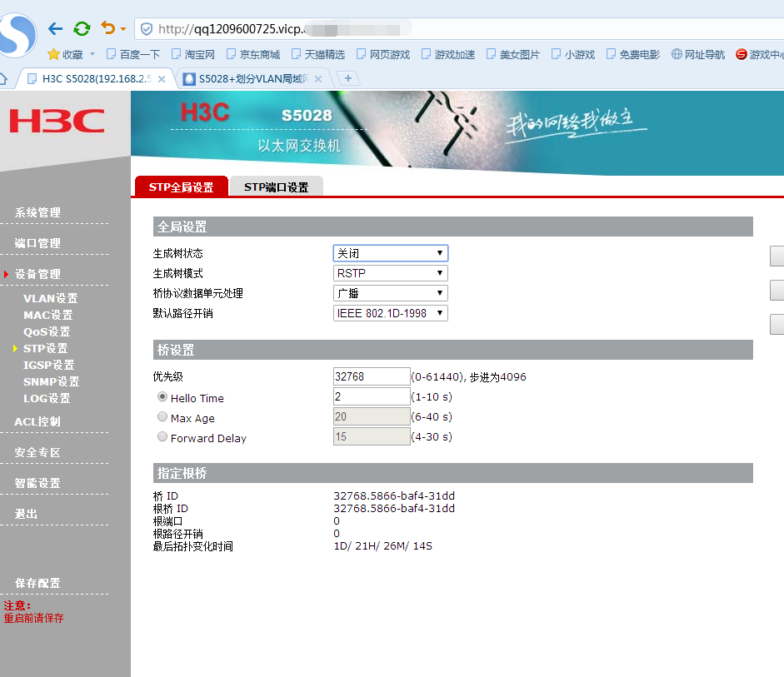Collapse the 设备管理 sidebar section
784x677 pixels.
click(37, 274)
